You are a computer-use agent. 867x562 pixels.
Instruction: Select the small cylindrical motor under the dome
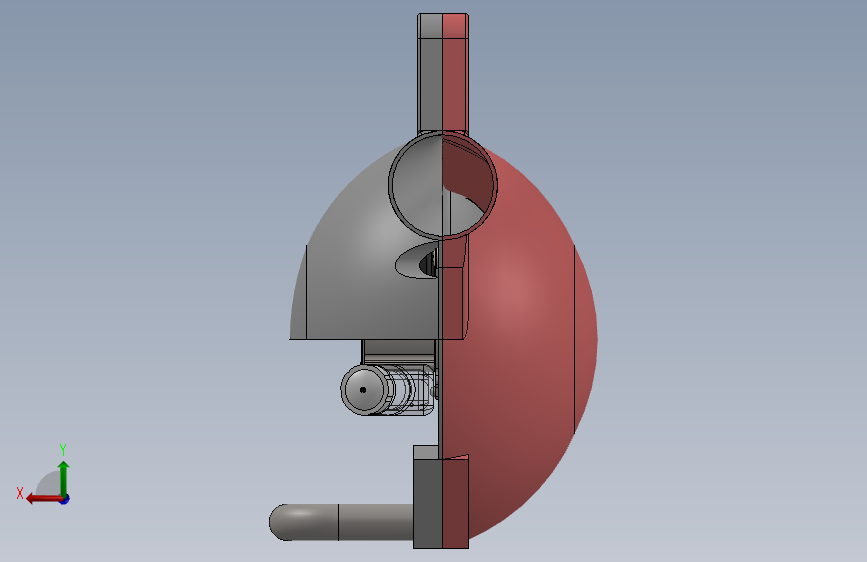point(387,389)
